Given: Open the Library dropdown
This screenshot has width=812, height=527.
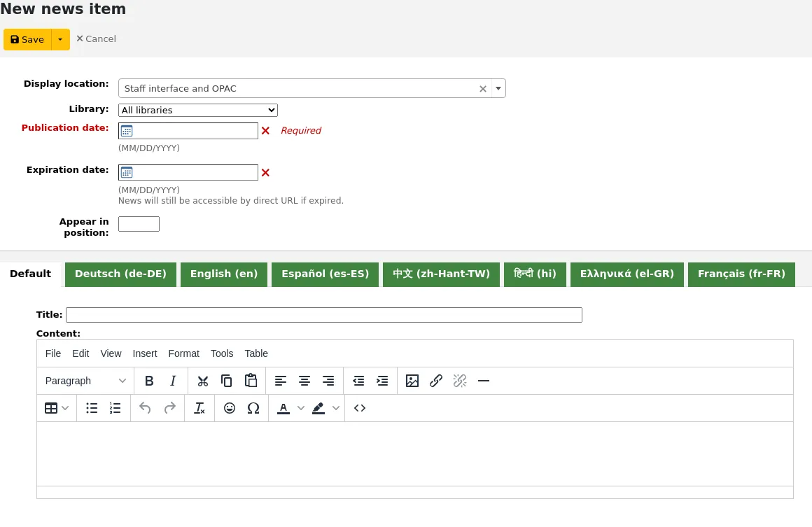Looking at the screenshot, I should point(198,111).
